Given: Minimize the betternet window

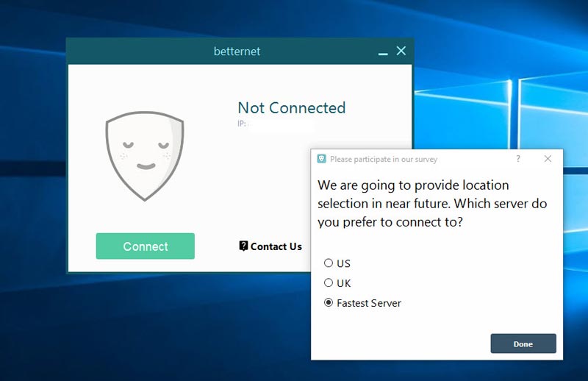Looking at the screenshot, I should click(x=383, y=54).
